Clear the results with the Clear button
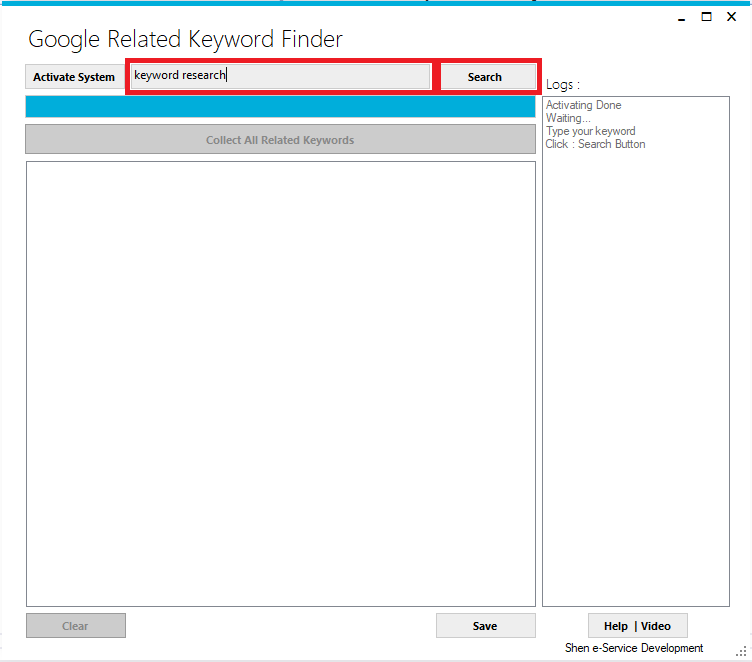The height and width of the screenshot is (662, 752). (x=76, y=626)
